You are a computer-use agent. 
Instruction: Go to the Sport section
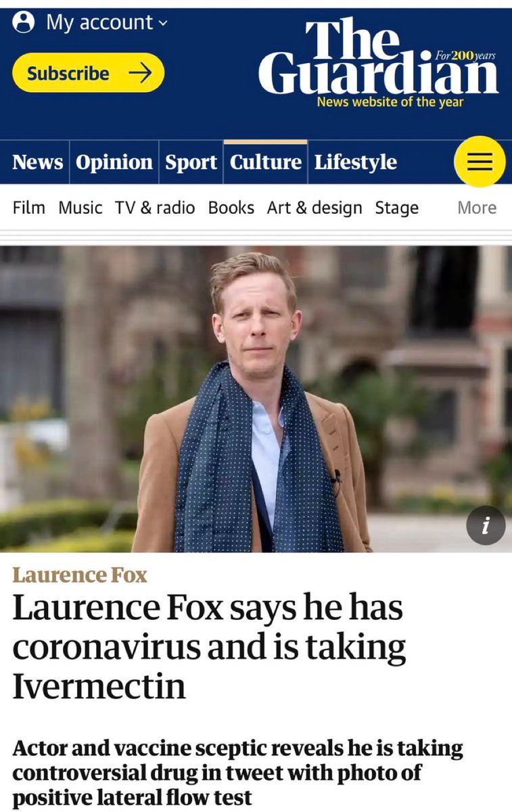coord(191,162)
